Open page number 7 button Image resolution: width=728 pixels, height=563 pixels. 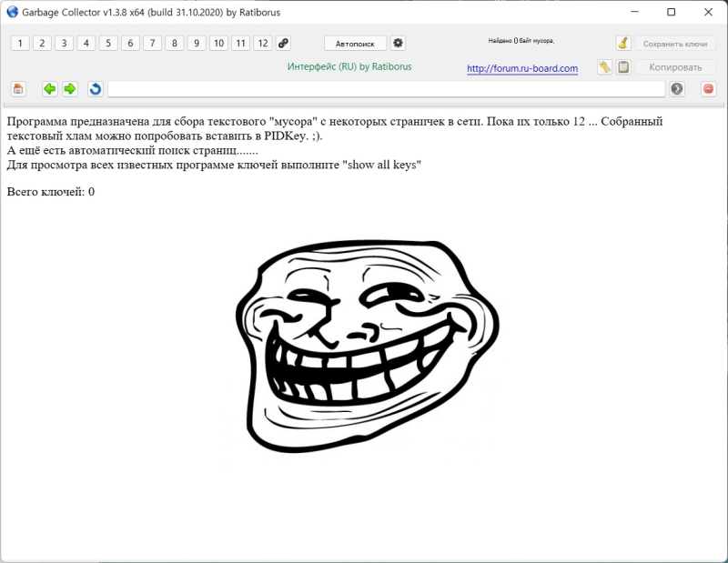(x=152, y=43)
